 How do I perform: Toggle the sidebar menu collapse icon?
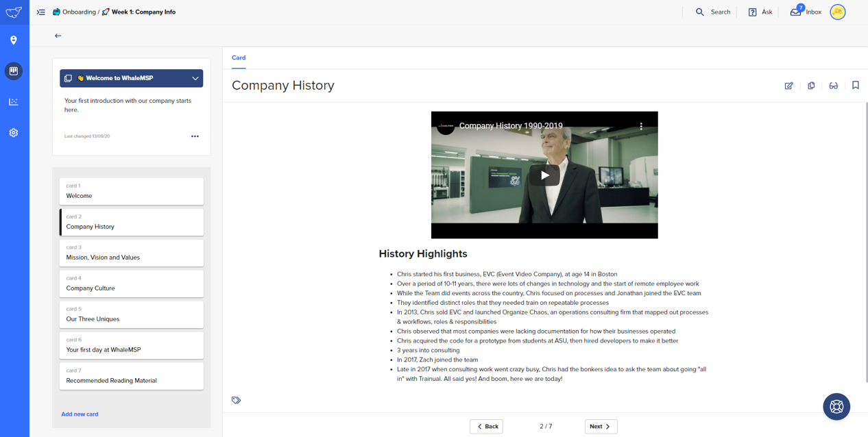click(x=41, y=12)
